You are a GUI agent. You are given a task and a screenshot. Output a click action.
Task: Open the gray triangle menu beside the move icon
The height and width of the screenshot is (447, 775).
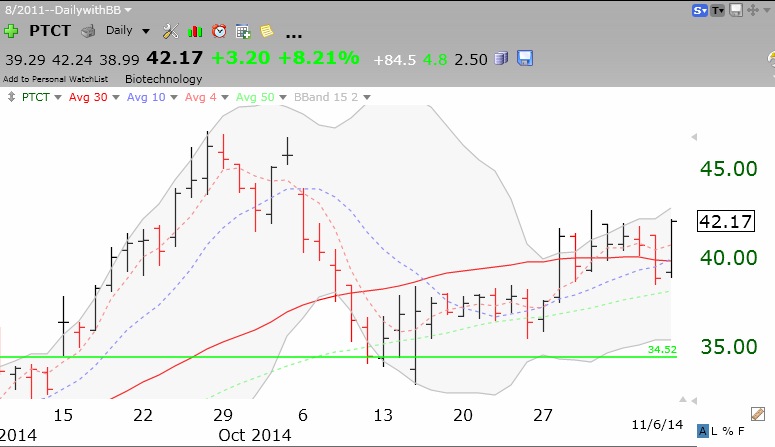(766, 10)
